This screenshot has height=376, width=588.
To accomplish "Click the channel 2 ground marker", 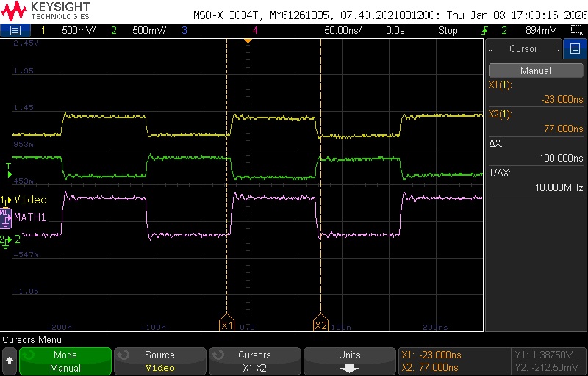I will click(5, 241).
